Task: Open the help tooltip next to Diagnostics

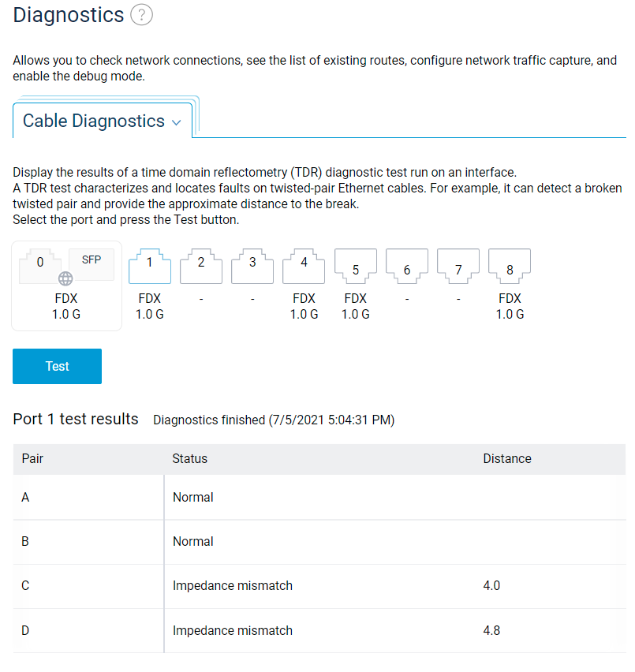Action: click(x=140, y=14)
